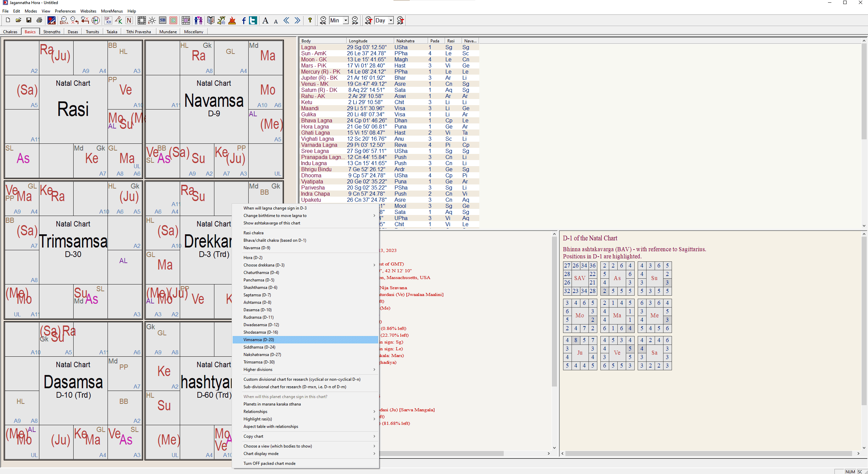868x474 pixels.
Task: Open the Min time-unit dropdown
Action: click(345, 20)
